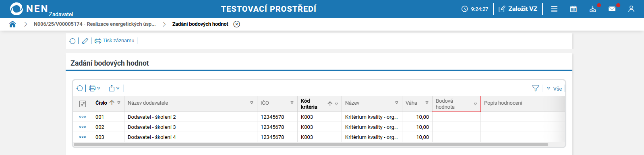Open the row menu dots for row 002
The image size is (644, 155).
(83, 127)
